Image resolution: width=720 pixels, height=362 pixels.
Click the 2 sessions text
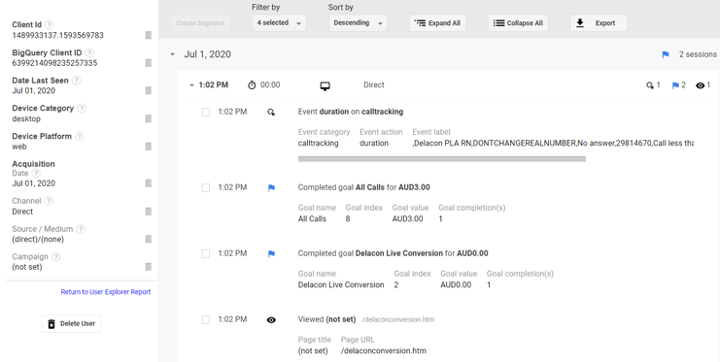698,54
